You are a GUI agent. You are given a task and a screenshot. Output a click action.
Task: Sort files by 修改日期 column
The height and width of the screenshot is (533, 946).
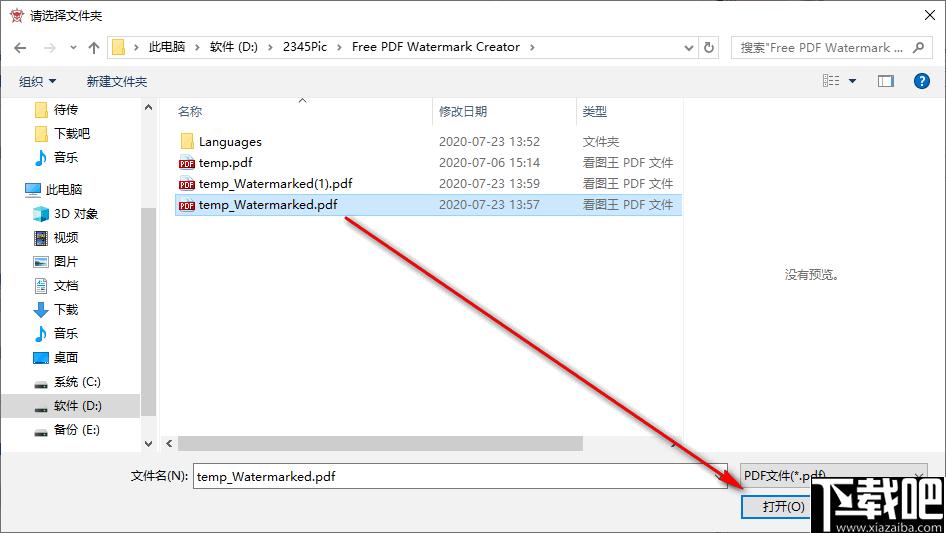(x=463, y=112)
